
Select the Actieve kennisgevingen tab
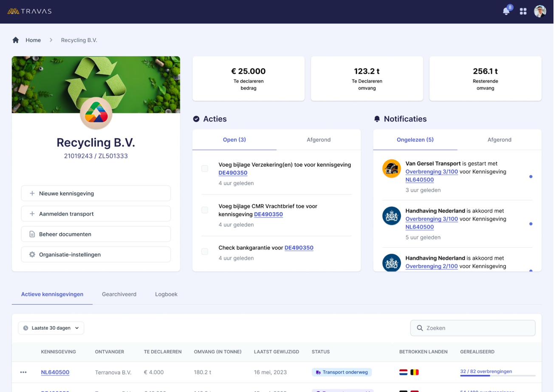pos(53,297)
